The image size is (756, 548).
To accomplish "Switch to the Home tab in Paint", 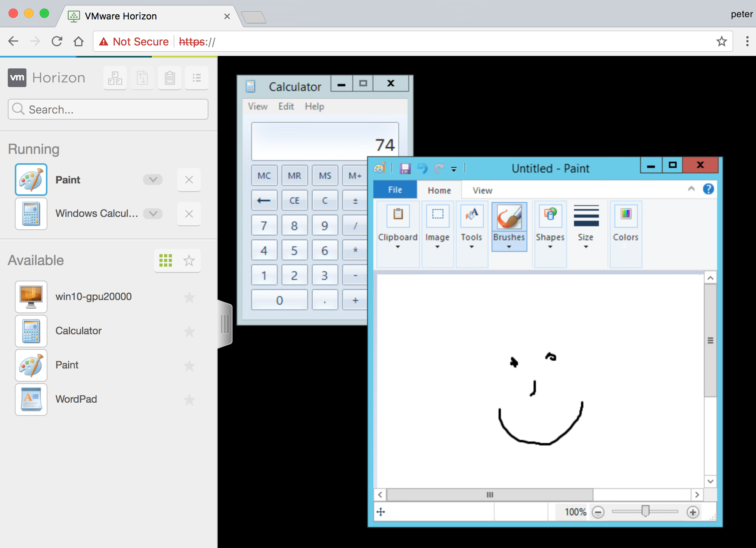I will [x=439, y=190].
